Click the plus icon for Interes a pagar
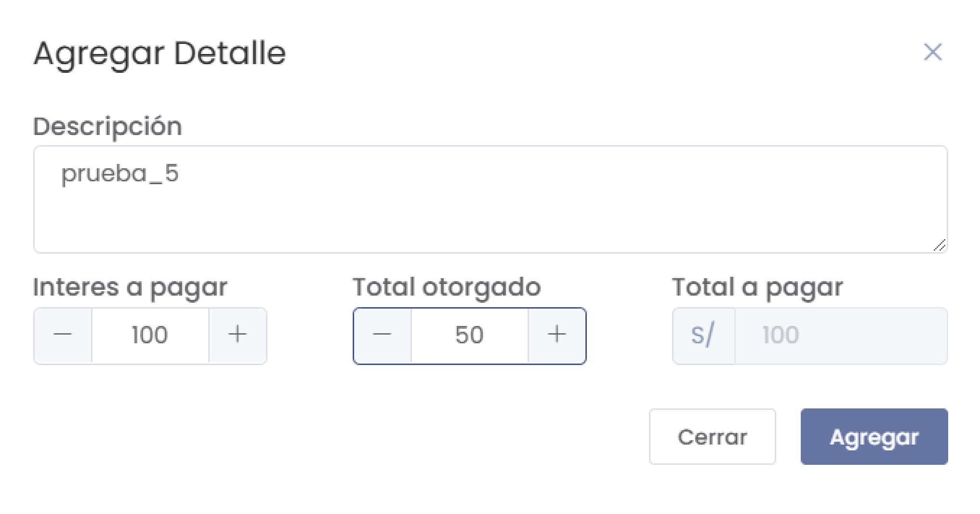This screenshot has width=980, height=514. (237, 335)
